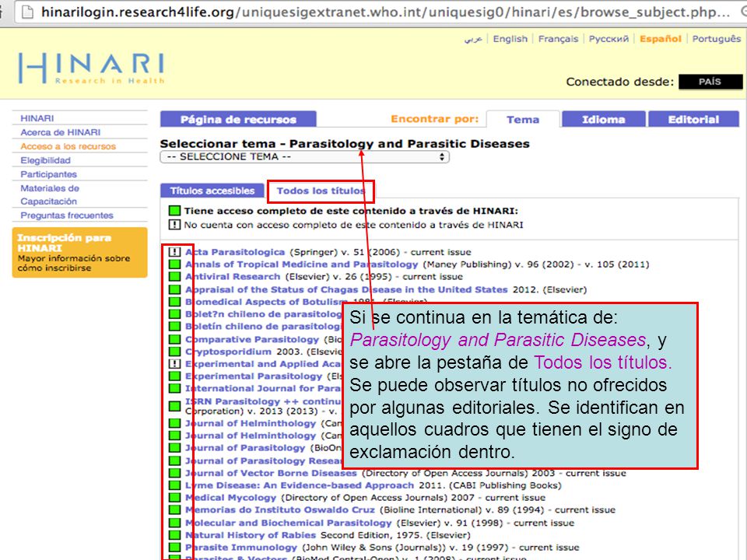Image resolution: width=747 pixels, height=560 pixels.
Task: Click the PAÍS country box
Action: [710, 82]
